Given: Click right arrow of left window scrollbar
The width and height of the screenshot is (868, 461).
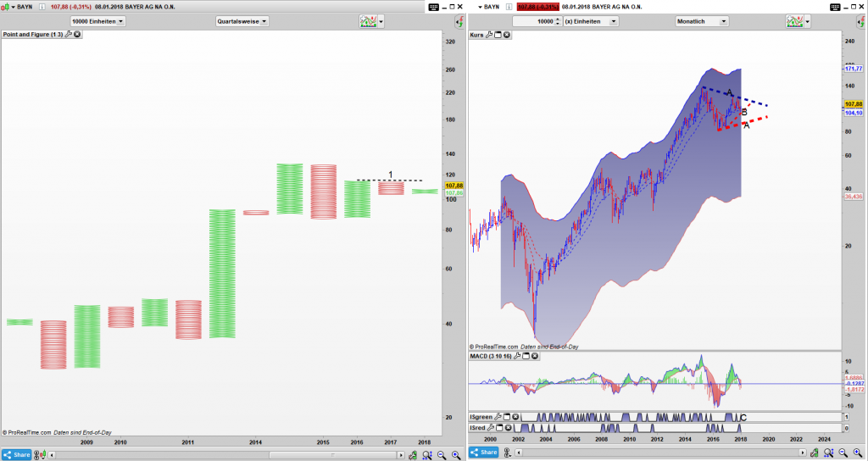Looking at the screenshot, I should [x=401, y=455].
